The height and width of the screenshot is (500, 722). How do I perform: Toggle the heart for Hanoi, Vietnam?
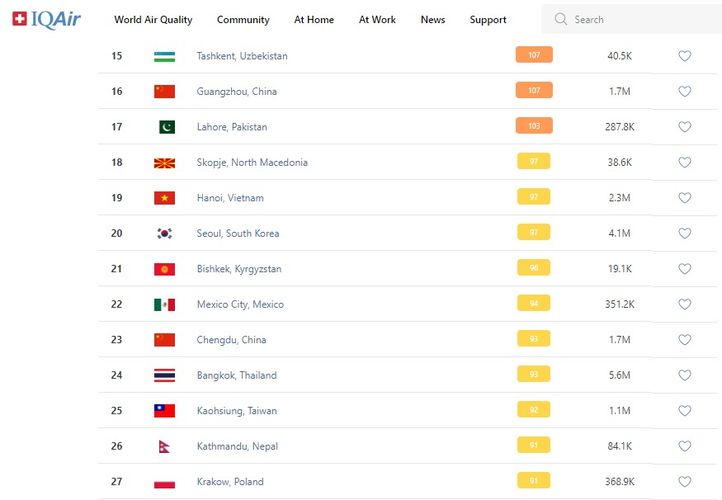coord(685,198)
